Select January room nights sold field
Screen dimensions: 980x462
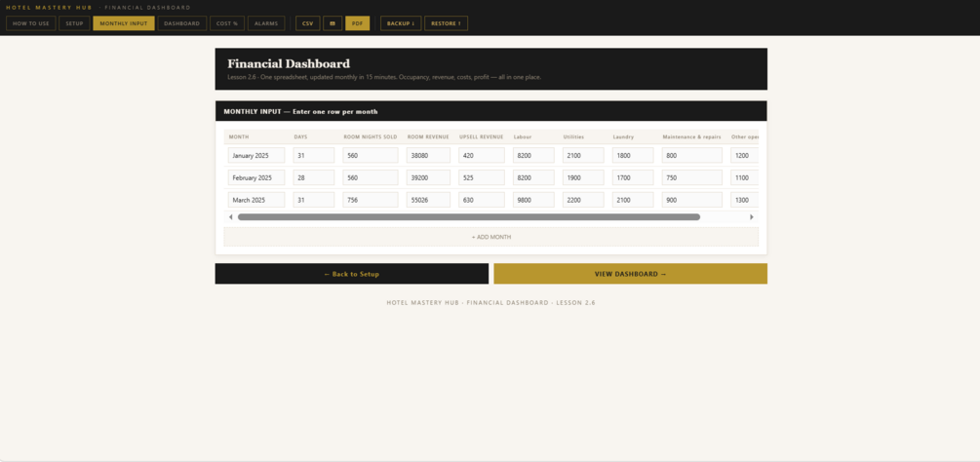371,155
